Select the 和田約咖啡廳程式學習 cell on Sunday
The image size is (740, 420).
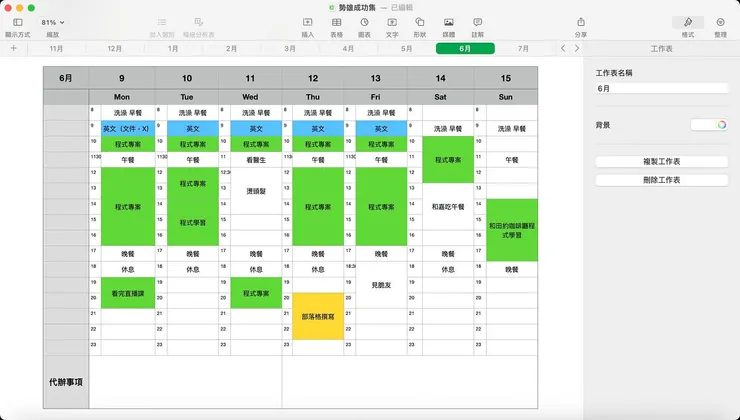(512, 230)
